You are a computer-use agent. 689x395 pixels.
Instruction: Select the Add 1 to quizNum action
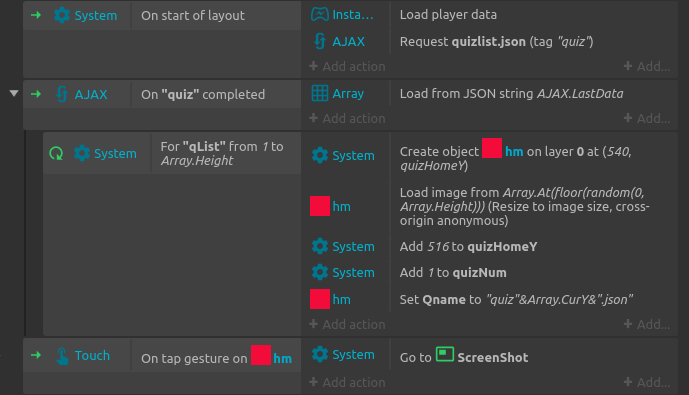[x=453, y=272]
